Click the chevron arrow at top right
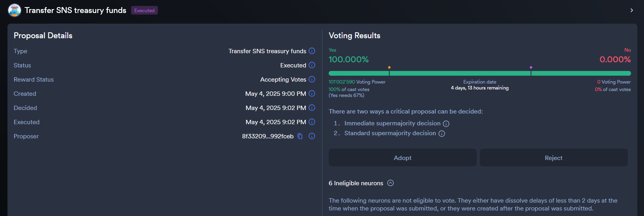The image size is (644, 216). click(x=631, y=10)
